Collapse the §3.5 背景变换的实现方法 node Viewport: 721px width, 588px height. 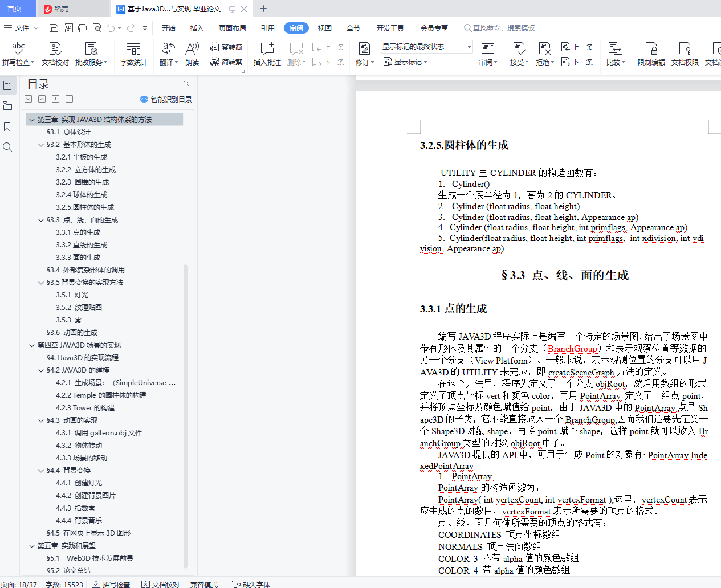(41, 283)
